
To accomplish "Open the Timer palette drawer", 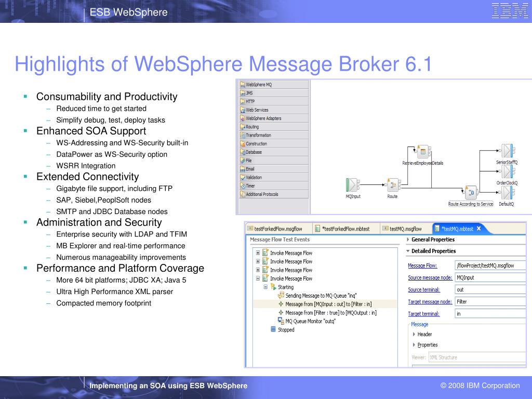I will (274, 186).
